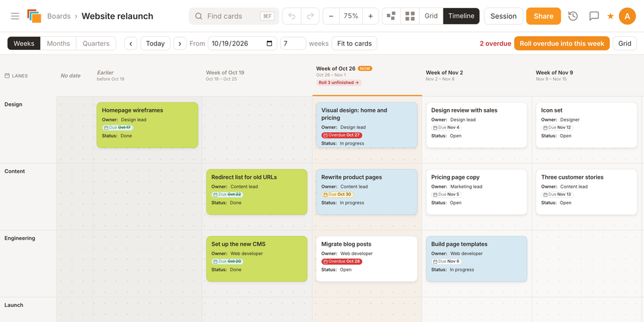Open the Migrate blog posts card

click(367, 259)
